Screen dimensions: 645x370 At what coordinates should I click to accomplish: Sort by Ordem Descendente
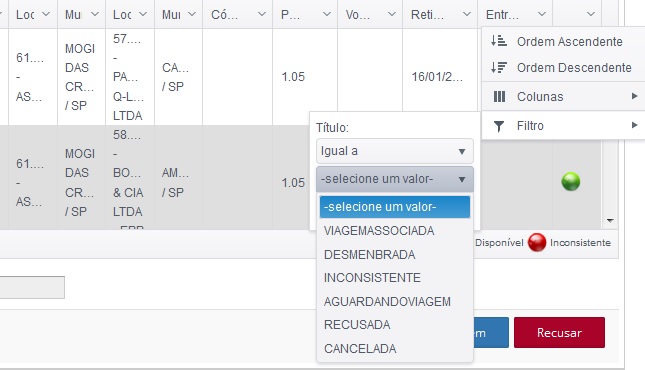pos(564,67)
